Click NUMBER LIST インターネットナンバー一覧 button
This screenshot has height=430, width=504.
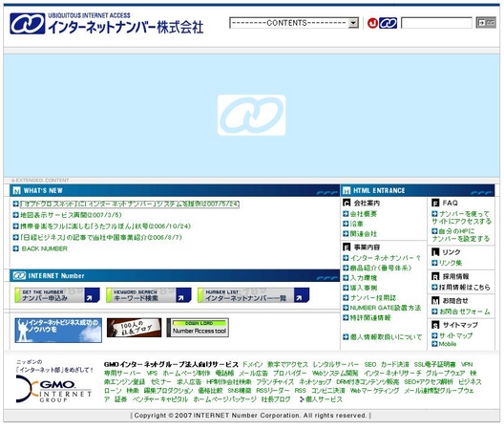pyautogui.click(x=254, y=295)
